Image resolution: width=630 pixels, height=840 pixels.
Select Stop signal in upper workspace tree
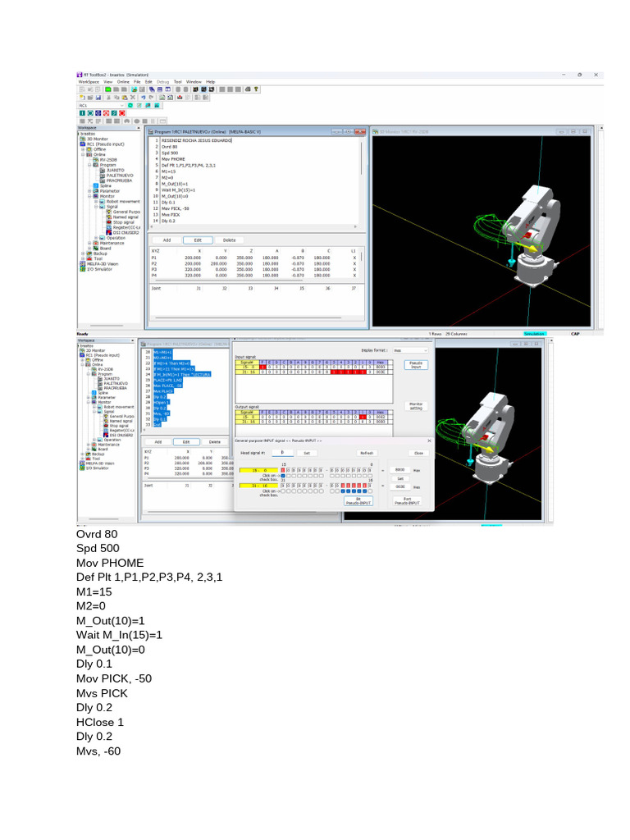(120, 222)
